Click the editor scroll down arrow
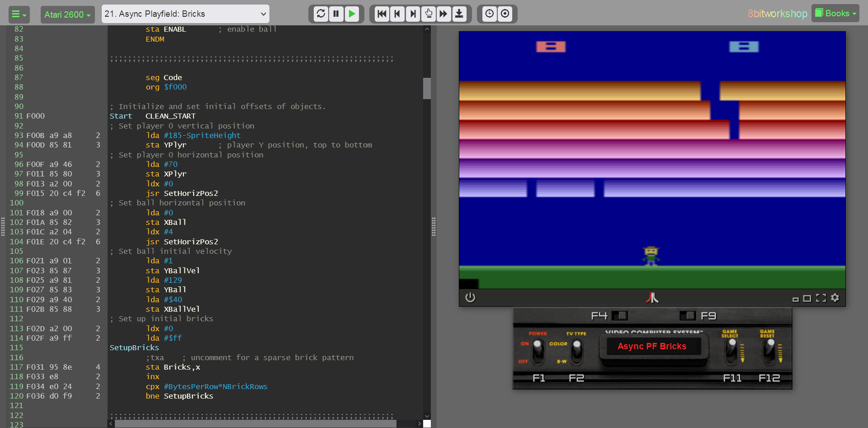The width and height of the screenshot is (868, 428). point(427,416)
